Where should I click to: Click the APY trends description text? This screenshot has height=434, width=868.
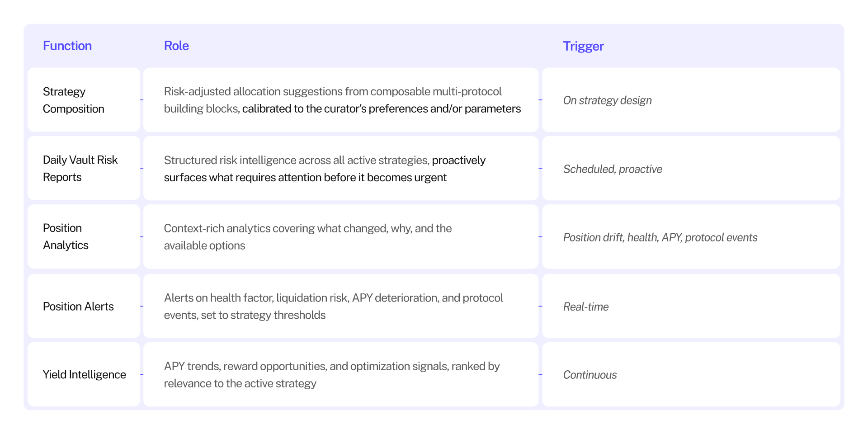coord(332,375)
